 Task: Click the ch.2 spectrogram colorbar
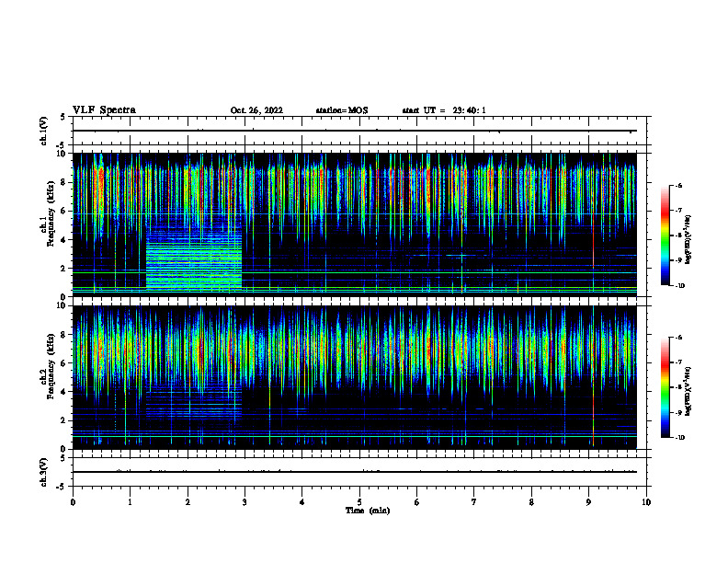(x=665, y=387)
